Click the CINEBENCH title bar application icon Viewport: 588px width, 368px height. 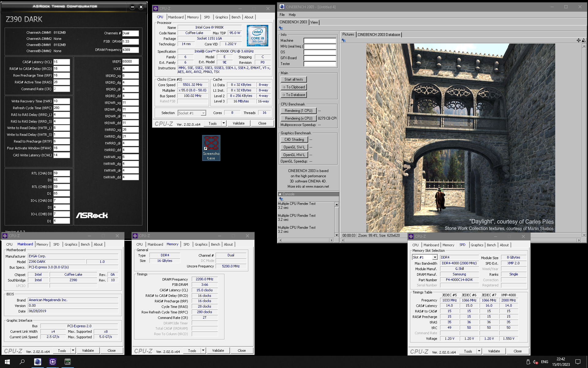click(x=282, y=7)
